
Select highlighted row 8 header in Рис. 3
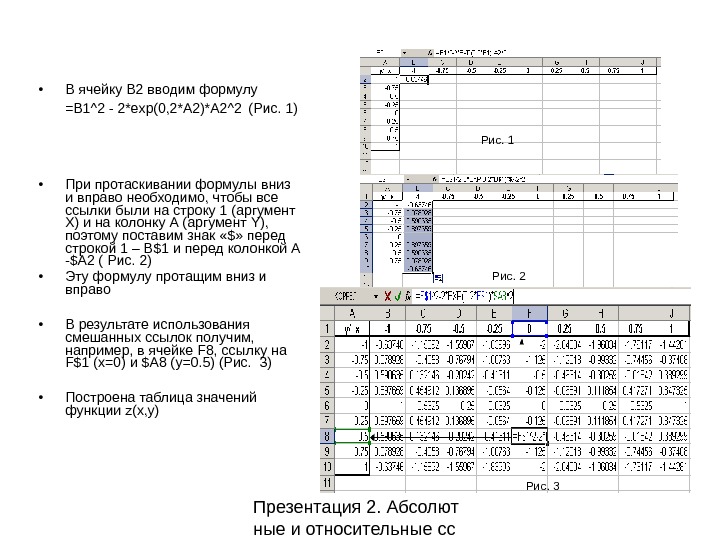point(327,436)
